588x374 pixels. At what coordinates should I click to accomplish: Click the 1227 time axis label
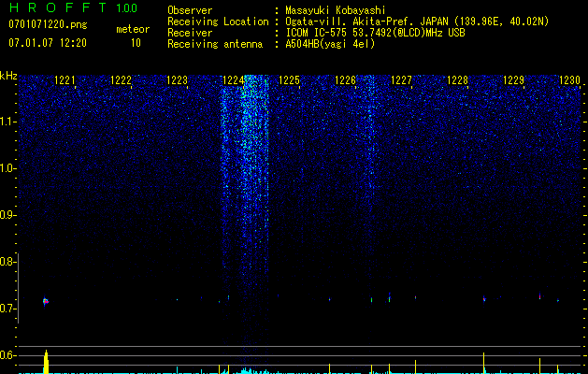[402, 80]
